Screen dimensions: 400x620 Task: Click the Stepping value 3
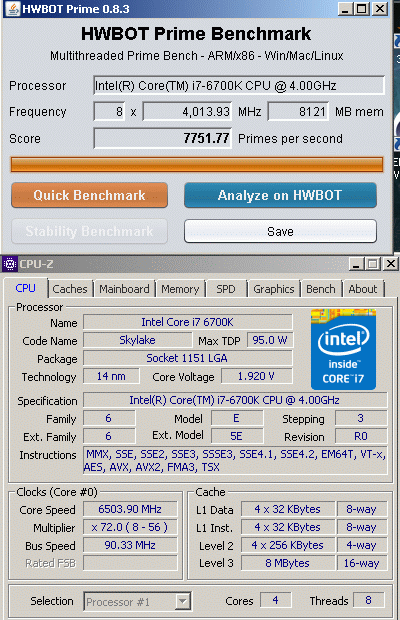(x=361, y=418)
